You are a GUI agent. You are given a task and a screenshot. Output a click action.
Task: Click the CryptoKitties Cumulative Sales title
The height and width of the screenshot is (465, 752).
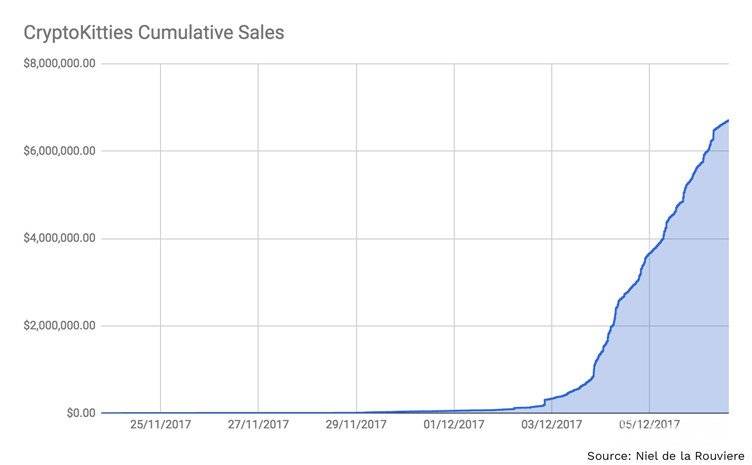pyautogui.click(x=153, y=33)
